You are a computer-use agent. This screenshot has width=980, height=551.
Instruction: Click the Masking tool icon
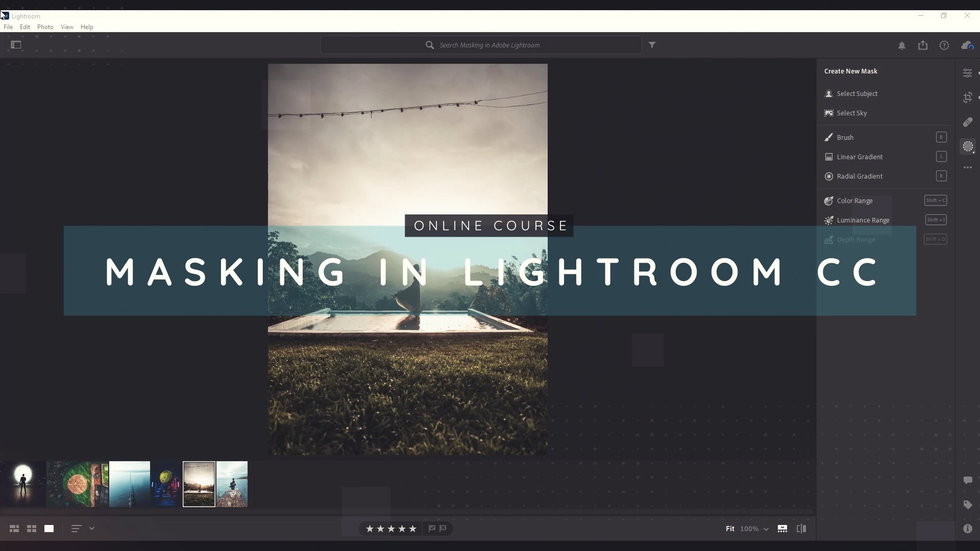(x=968, y=146)
